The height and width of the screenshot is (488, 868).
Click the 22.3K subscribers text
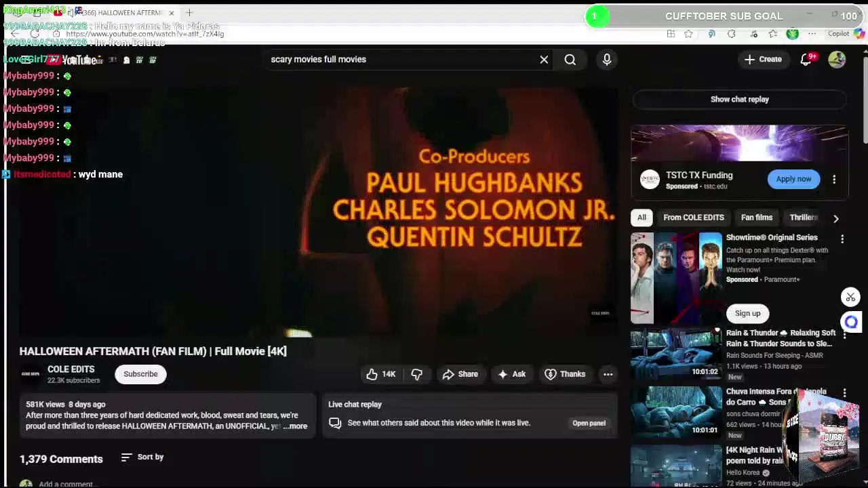73,381
